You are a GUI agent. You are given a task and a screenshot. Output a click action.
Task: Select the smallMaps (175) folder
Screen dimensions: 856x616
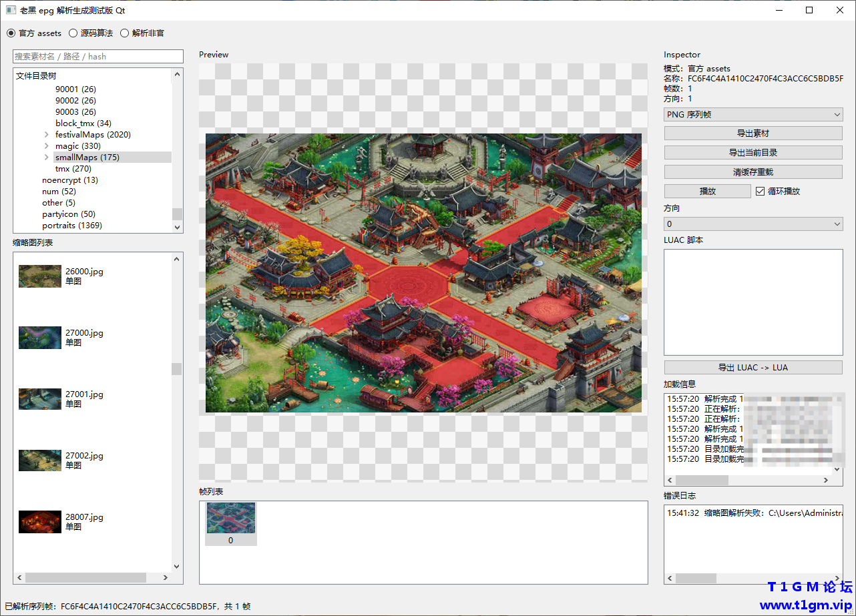[87, 158]
